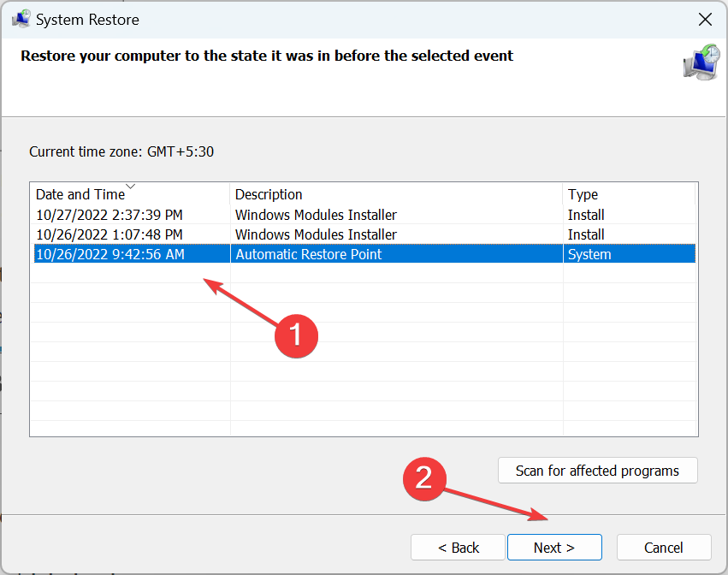
Task: Click the red circle marked 1
Action: click(x=295, y=335)
